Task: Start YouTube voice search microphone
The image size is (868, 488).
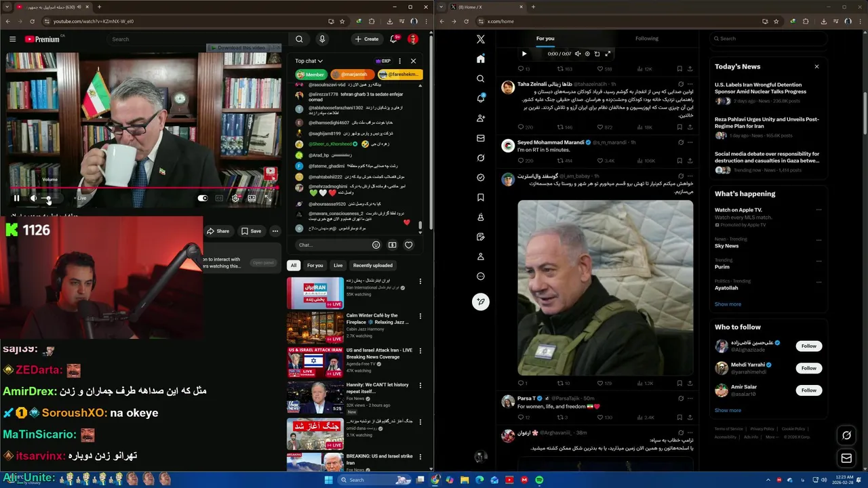Action: click(322, 39)
